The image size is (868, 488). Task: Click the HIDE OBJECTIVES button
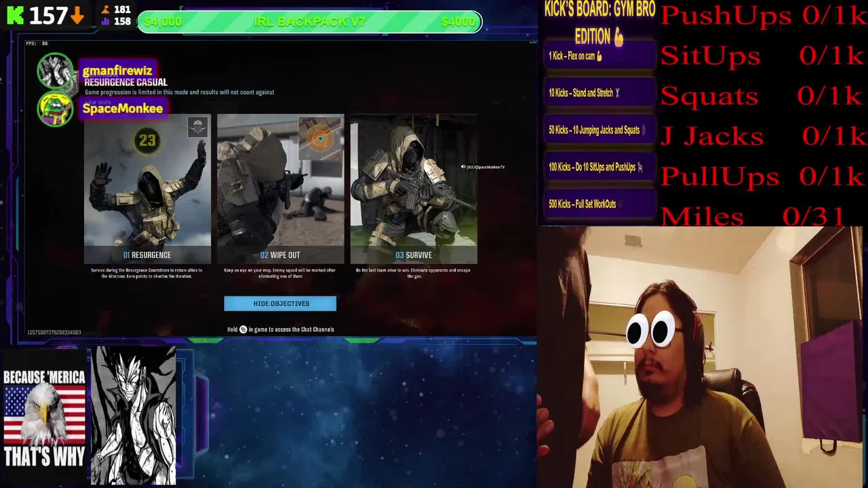point(280,304)
